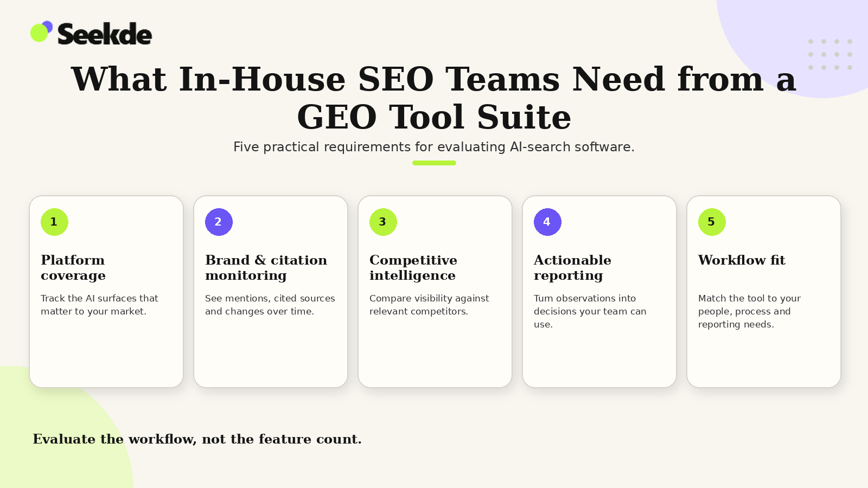
Task: Select the number 1 badge
Action: point(54,222)
